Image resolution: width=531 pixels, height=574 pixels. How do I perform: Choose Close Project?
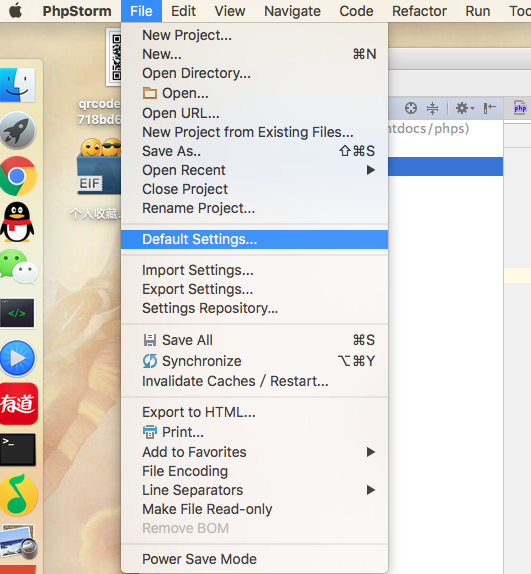[x=254, y=189]
